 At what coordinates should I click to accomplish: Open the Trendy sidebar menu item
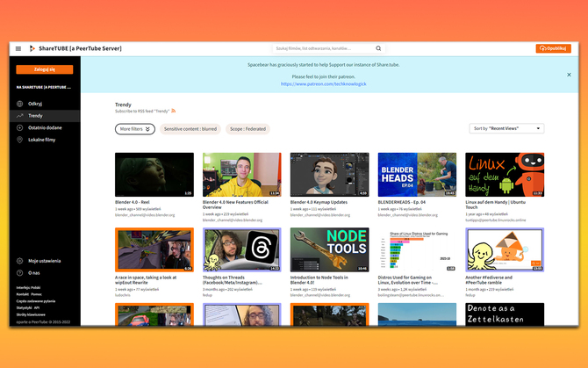point(45,116)
